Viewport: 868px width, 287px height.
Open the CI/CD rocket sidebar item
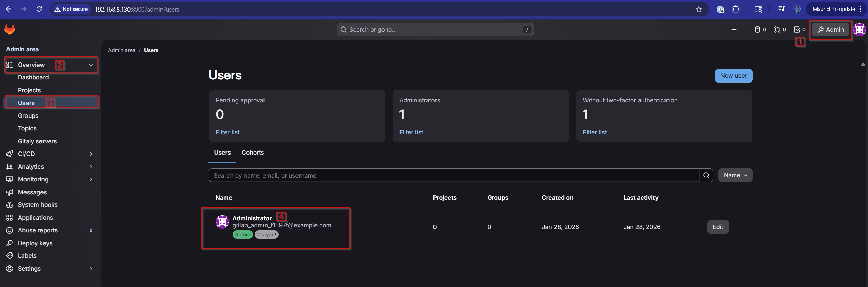point(50,154)
